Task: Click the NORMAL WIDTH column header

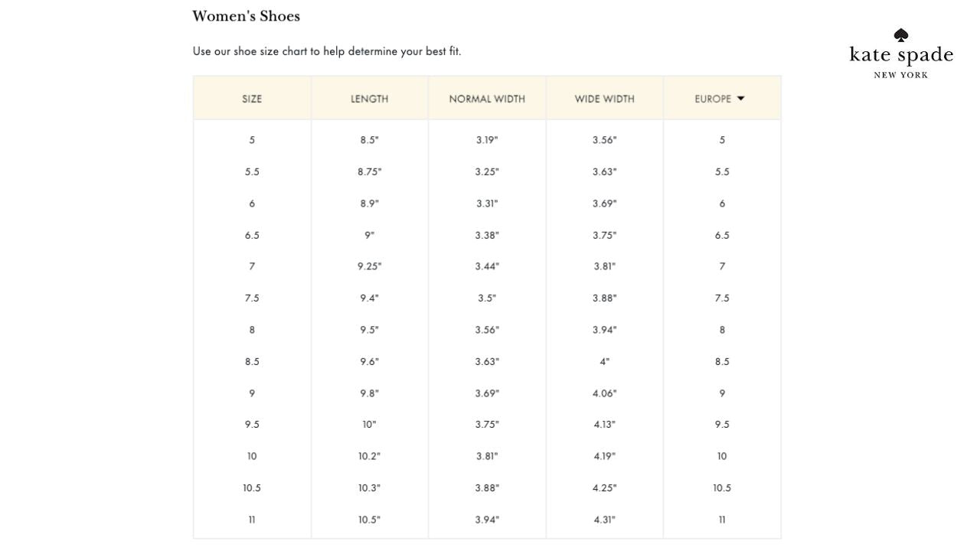Action: (487, 99)
